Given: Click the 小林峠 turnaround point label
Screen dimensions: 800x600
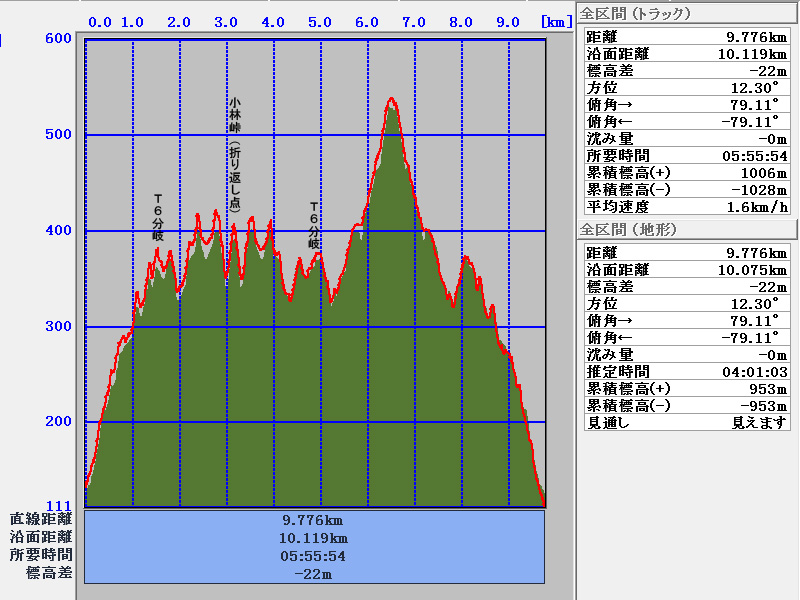Looking at the screenshot, I should click(x=235, y=153).
